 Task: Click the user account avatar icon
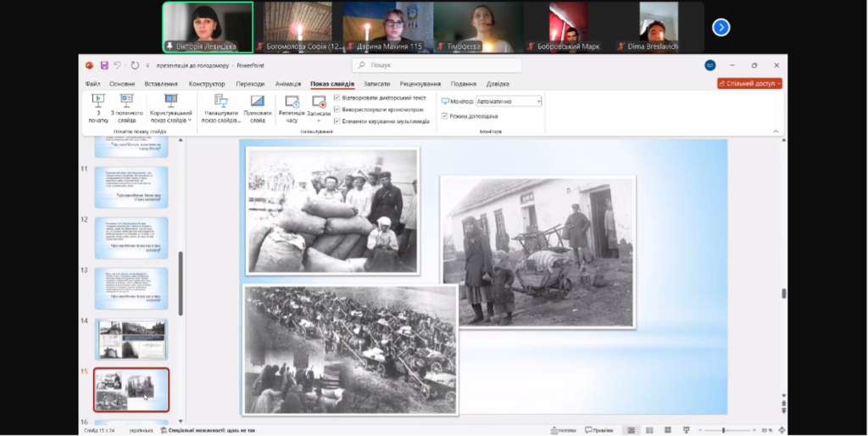click(709, 65)
